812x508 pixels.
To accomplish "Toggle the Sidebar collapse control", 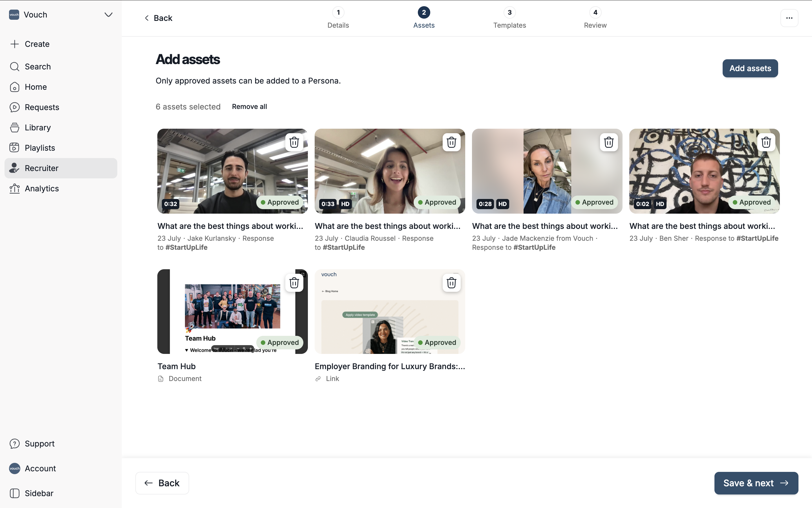I will (61, 493).
